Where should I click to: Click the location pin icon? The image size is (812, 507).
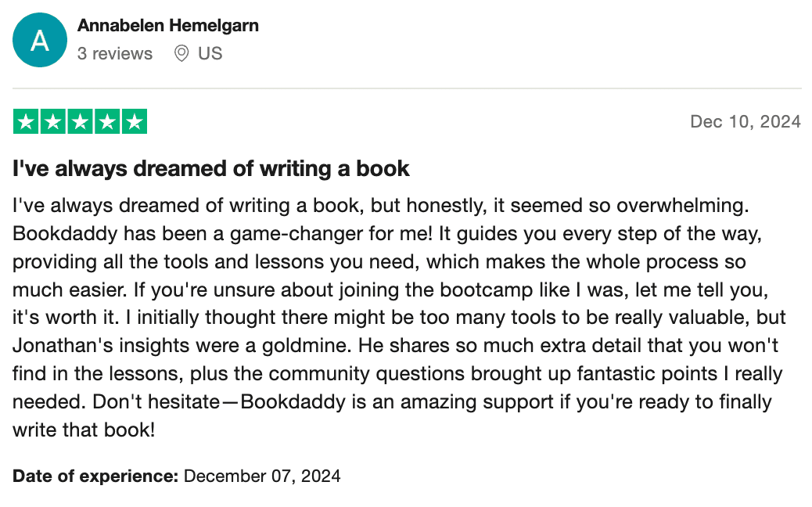tap(181, 54)
